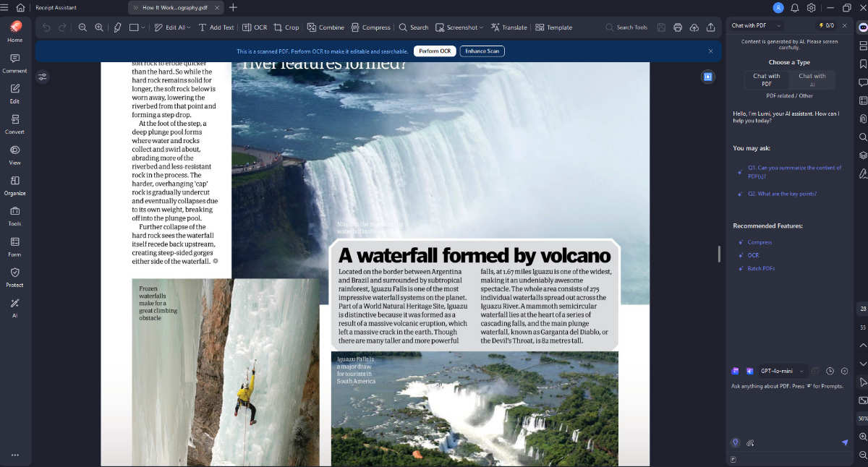Screen dimensions: 868x467
Task: Click the blue translate badge on page
Action: [x=707, y=76]
